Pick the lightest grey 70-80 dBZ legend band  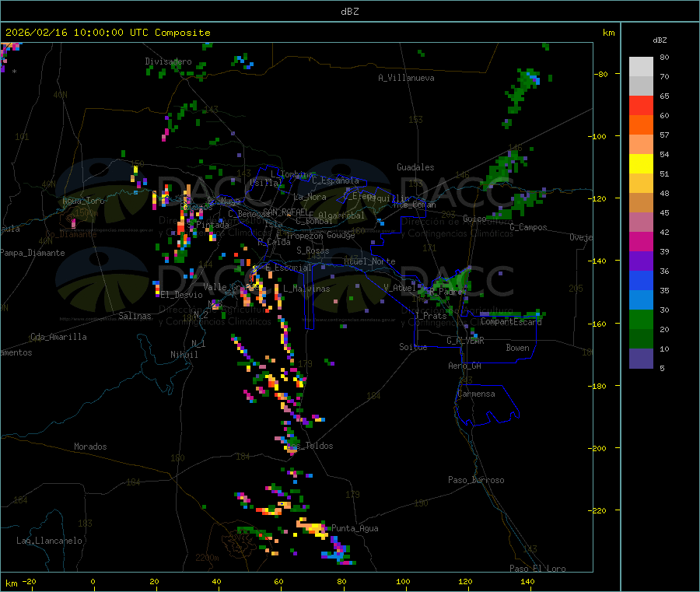point(641,67)
